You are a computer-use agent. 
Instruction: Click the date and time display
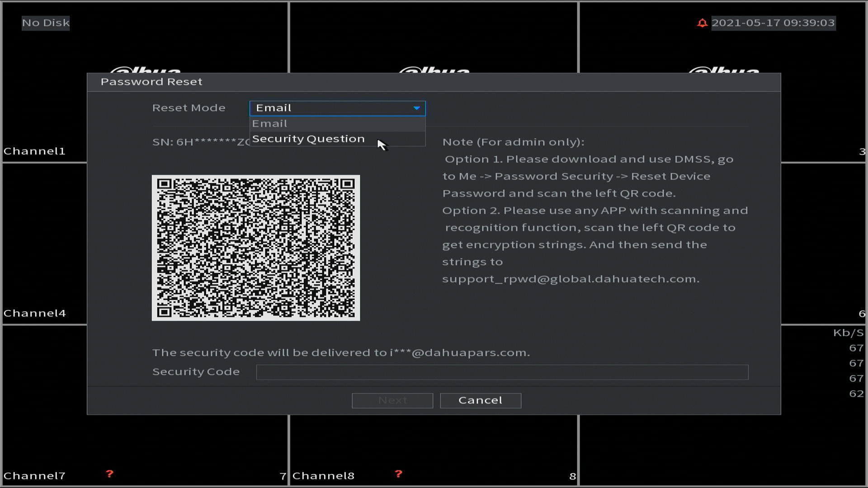click(x=773, y=23)
